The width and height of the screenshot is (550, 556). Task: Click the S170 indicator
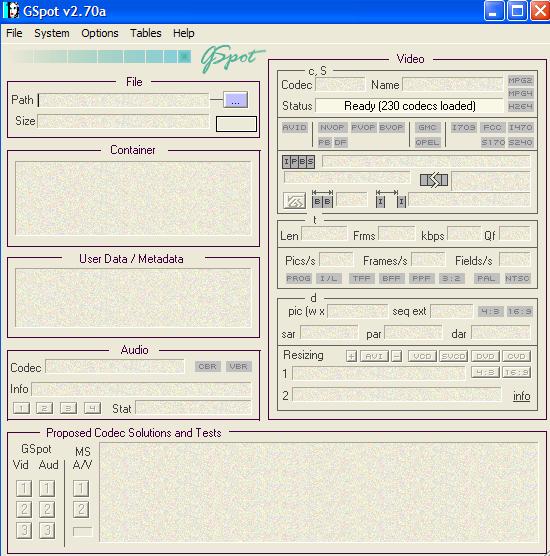click(x=493, y=142)
